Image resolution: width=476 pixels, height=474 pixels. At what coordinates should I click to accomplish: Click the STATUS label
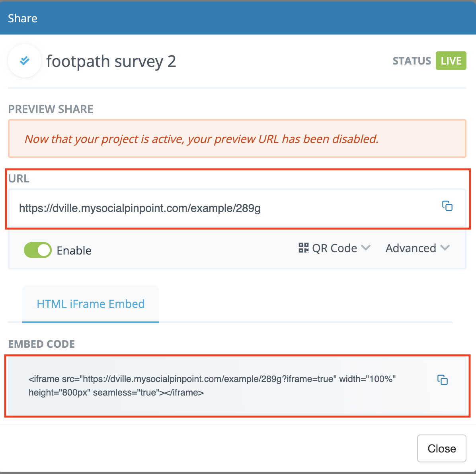click(x=412, y=61)
